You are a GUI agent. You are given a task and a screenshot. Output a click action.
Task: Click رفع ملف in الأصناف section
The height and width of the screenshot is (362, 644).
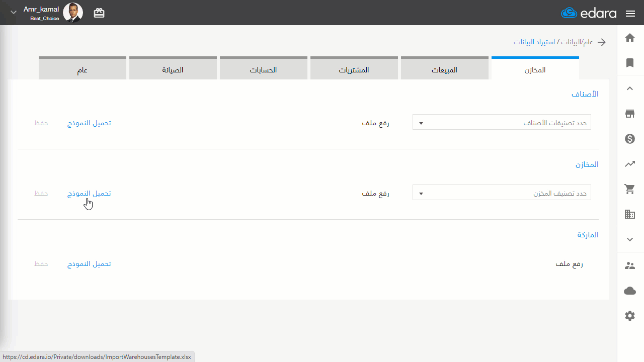pos(376,123)
